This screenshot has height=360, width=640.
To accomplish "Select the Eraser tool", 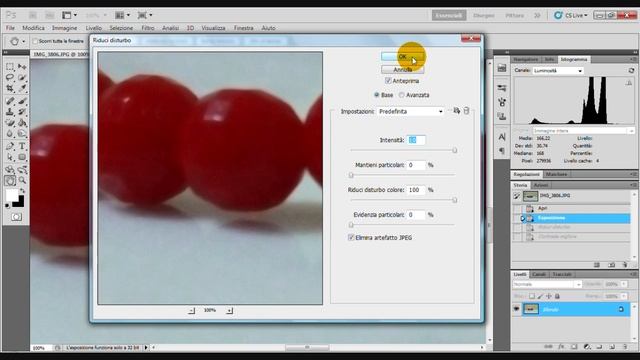I will pyautogui.click(x=10, y=122).
